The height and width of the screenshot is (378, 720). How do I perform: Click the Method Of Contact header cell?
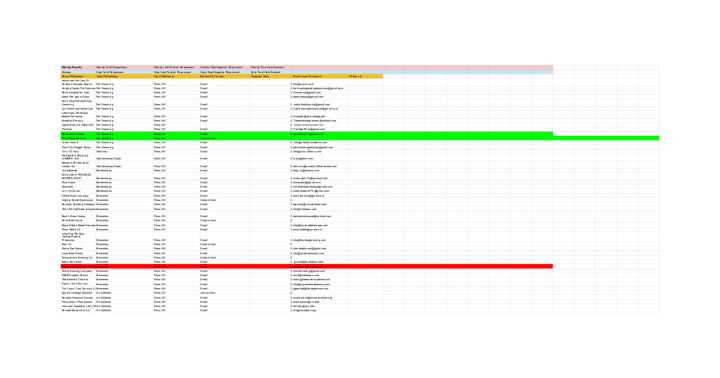pos(225,76)
